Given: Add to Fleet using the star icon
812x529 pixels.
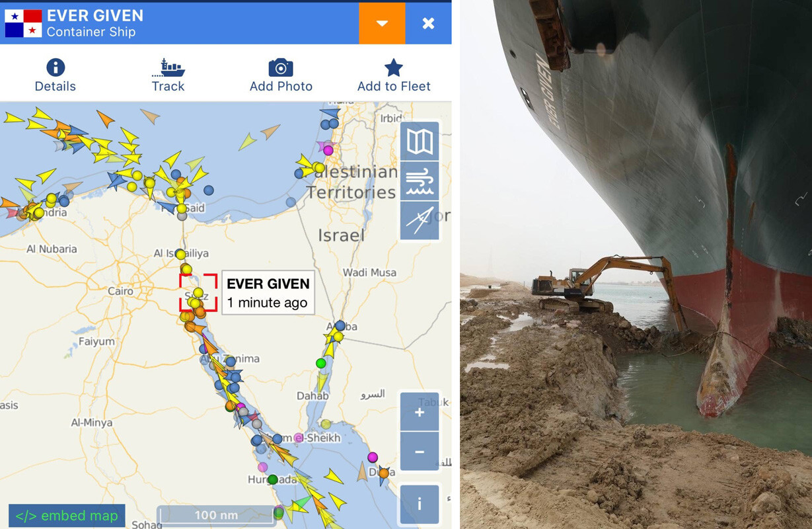Looking at the screenshot, I should [394, 67].
